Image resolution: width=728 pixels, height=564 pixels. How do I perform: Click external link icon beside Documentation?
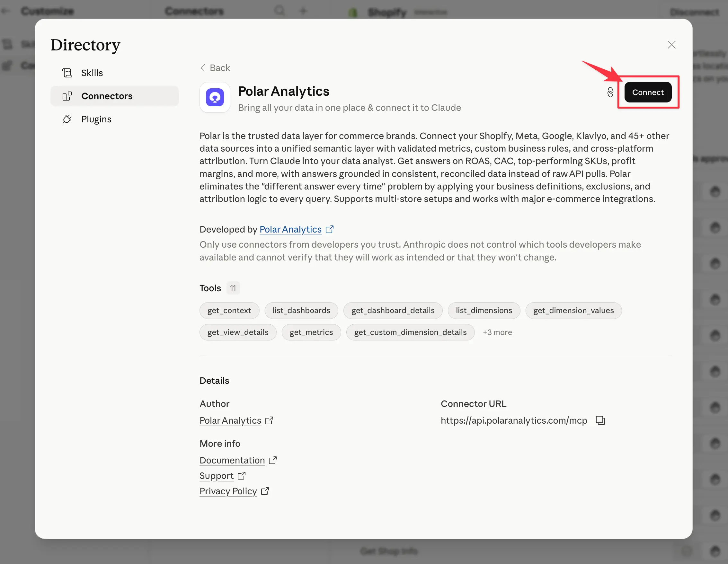tap(273, 460)
